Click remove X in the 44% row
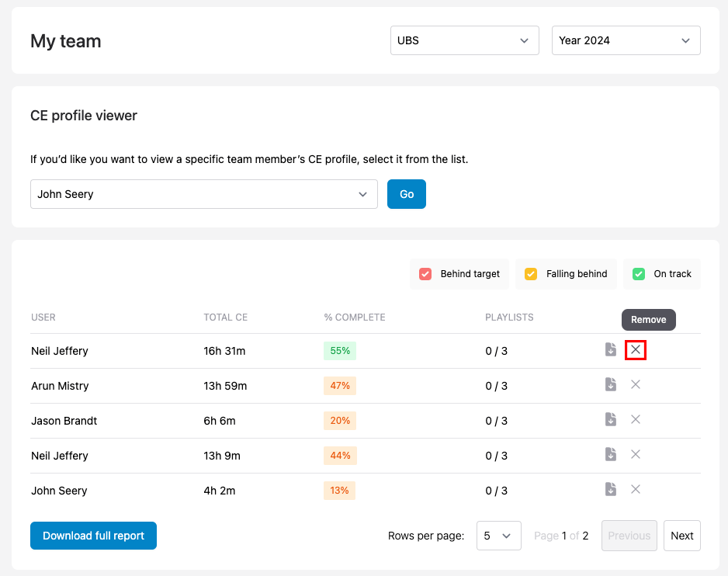This screenshot has width=728, height=576. (x=636, y=455)
